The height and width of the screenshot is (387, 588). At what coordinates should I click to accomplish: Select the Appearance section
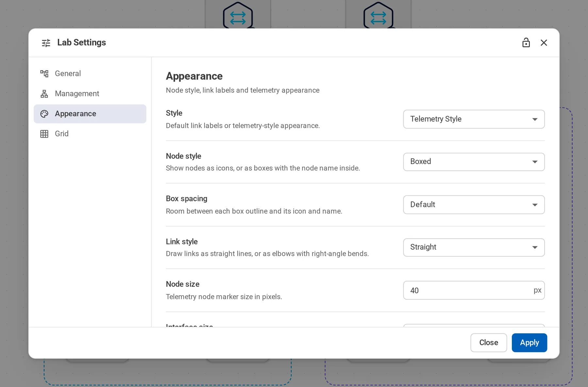pos(90,114)
